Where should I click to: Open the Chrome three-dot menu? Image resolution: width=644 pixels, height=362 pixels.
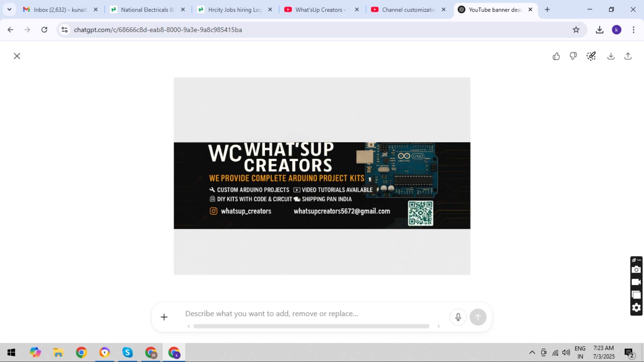[633, 30]
